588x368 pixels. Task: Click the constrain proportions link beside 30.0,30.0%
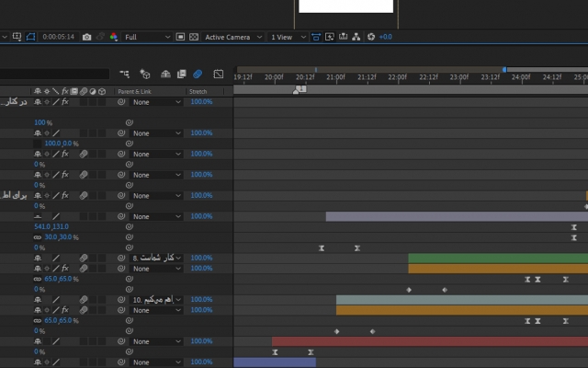click(37, 237)
